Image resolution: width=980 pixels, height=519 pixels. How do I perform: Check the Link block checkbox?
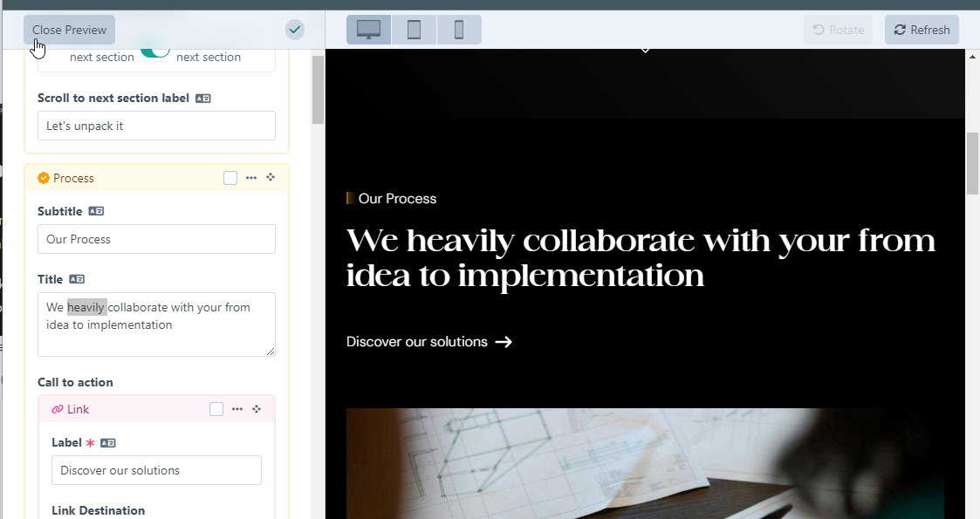click(216, 409)
